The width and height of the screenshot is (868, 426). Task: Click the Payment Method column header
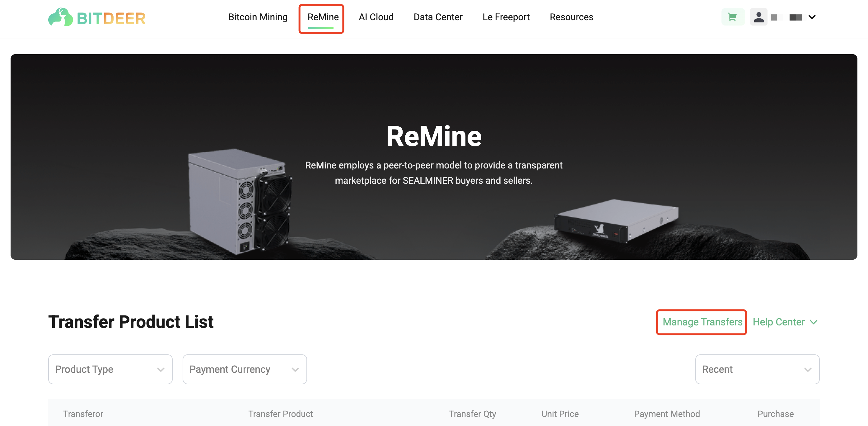[666, 414]
